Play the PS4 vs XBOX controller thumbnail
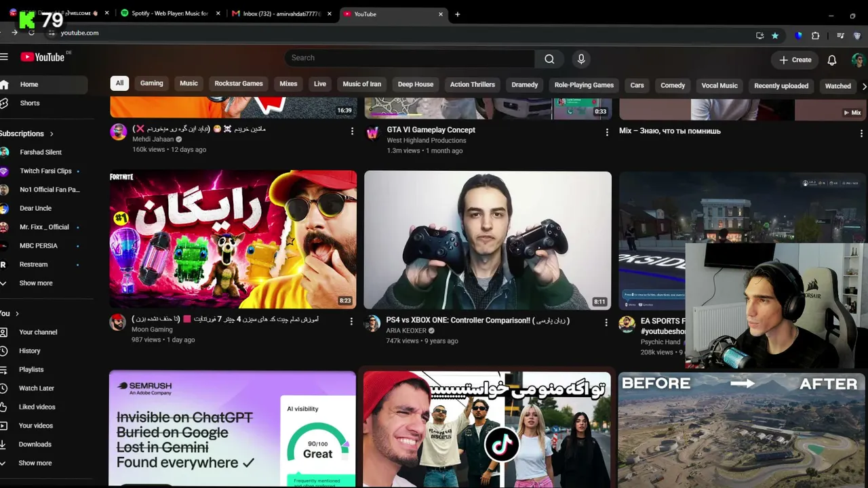Viewport: 868px width, 488px height. 488,240
